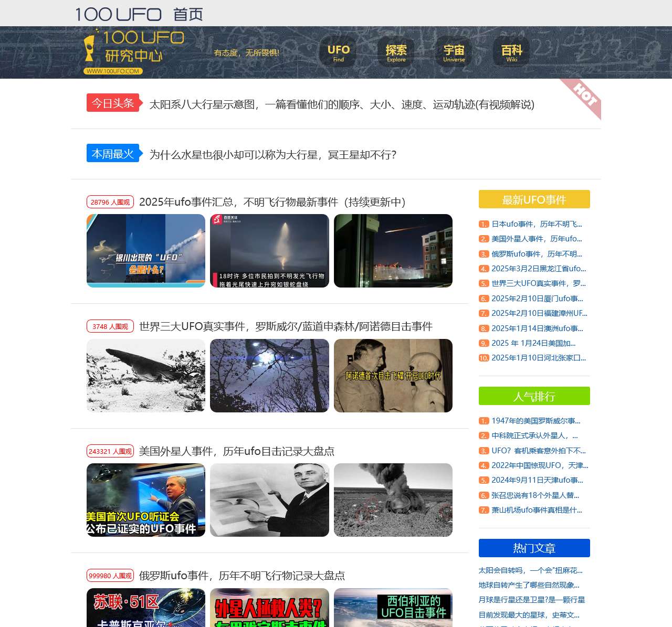Open the 银川出现的UFO video thumbnail

click(145, 250)
